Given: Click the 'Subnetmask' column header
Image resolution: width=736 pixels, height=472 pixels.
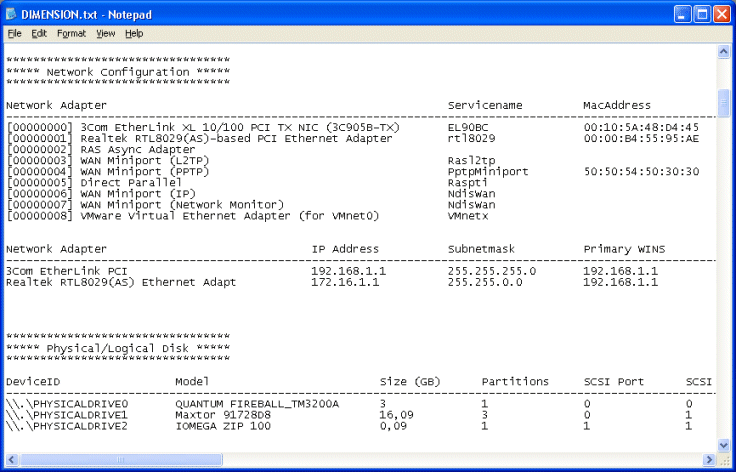Looking at the screenshot, I should 481,249.
